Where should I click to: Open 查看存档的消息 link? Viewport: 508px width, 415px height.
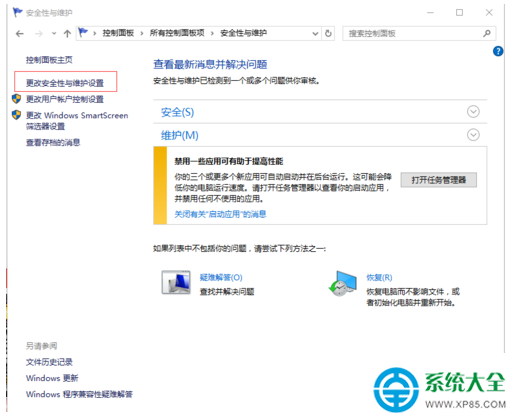(53, 142)
